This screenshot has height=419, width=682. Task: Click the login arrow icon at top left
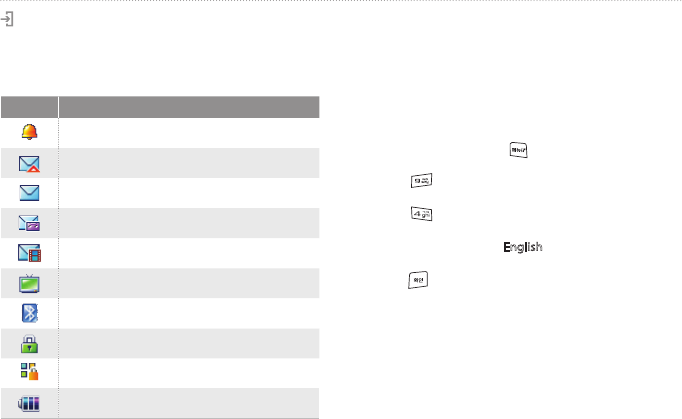coord(7,21)
